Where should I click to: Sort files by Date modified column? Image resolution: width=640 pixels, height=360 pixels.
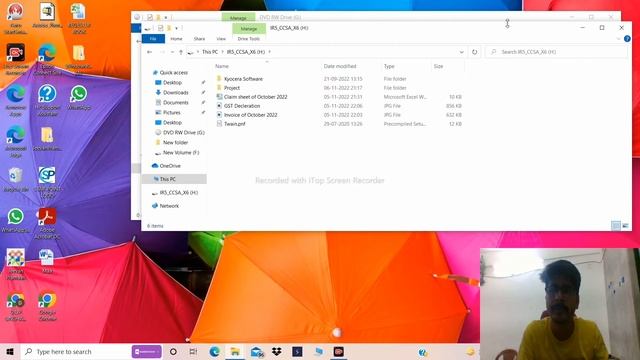(x=340, y=66)
